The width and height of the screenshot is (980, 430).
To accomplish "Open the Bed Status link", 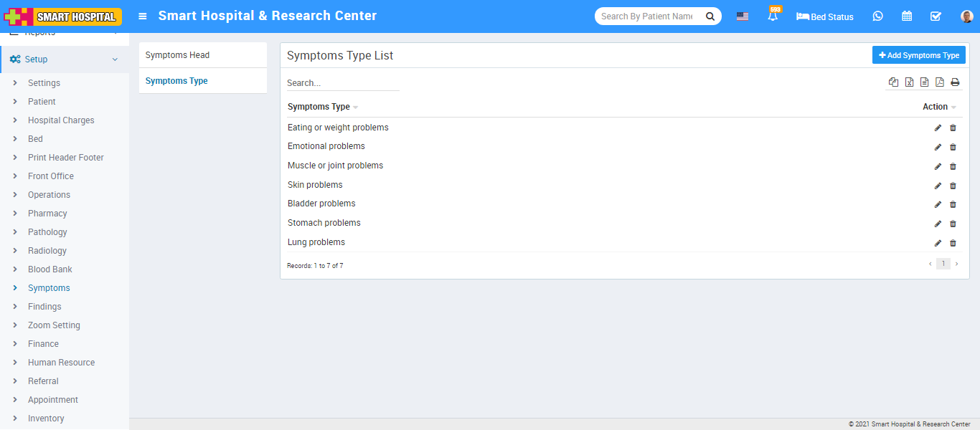I will (825, 16).
